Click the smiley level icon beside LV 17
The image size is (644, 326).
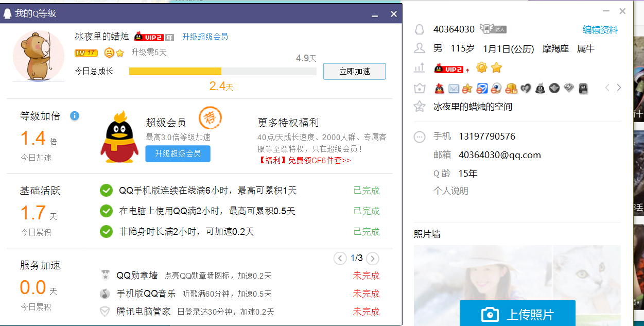tap(109, 53)
